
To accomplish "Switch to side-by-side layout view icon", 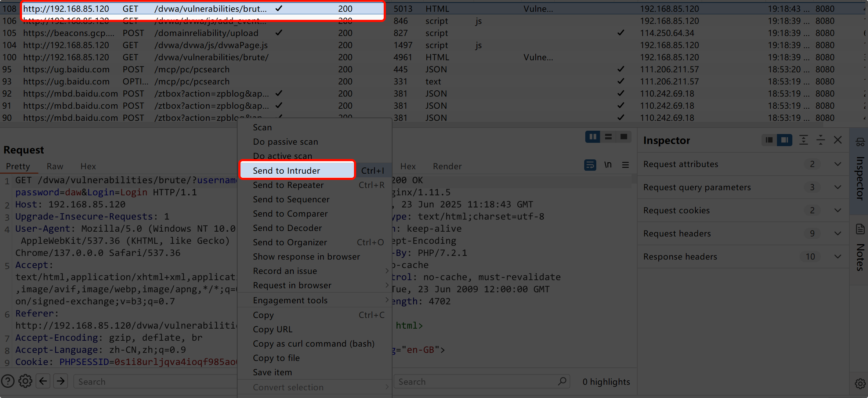I will 593,137.
